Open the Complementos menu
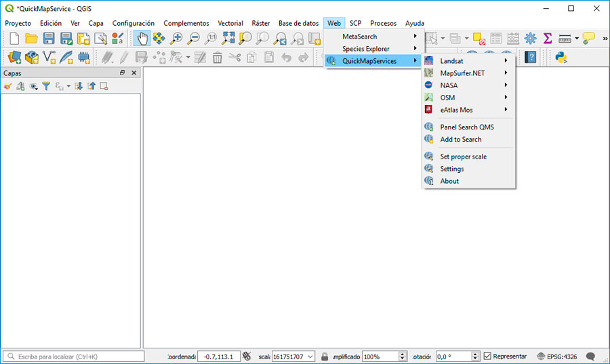This screenshot has height=364, width=610. [186, 23]
